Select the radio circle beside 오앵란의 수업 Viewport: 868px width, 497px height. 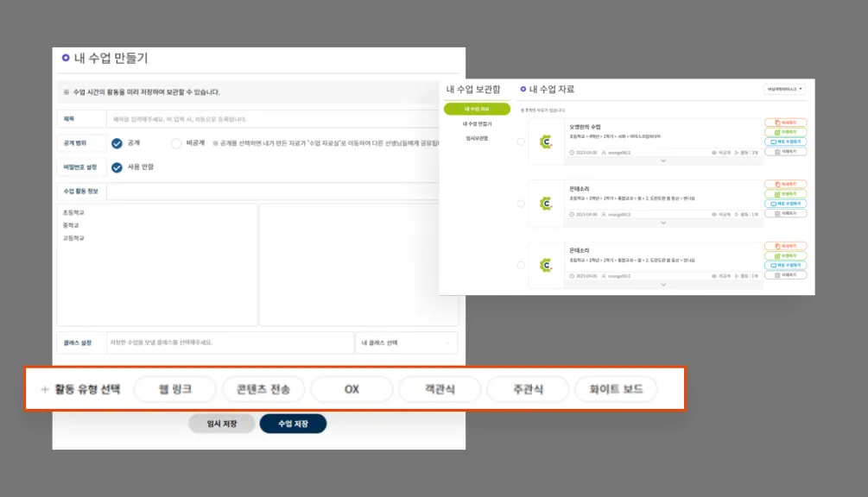520,142
